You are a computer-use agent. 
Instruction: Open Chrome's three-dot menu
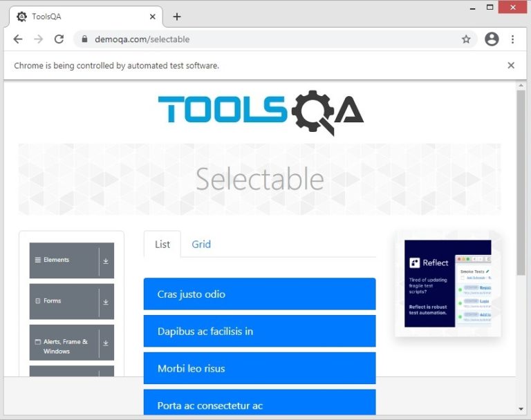(x=512, y=39)
